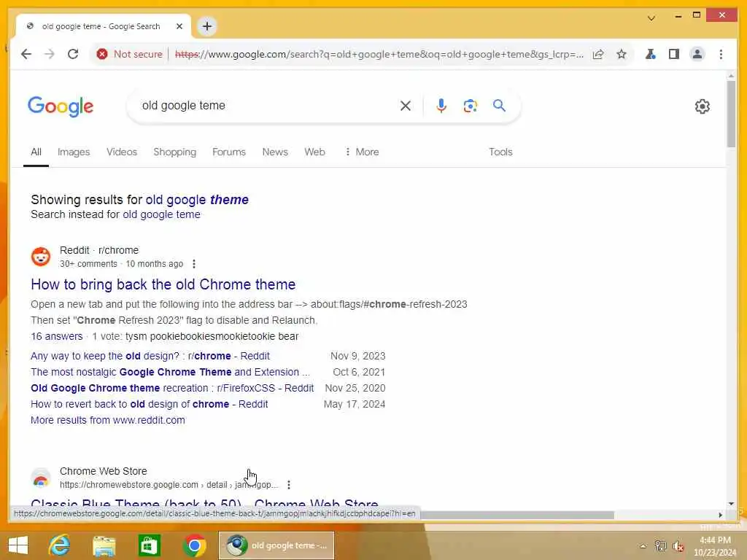The height and width of the screenshot is (560, 747).
Task: Open the share page icon in address bar
Action: coord(598,54)
